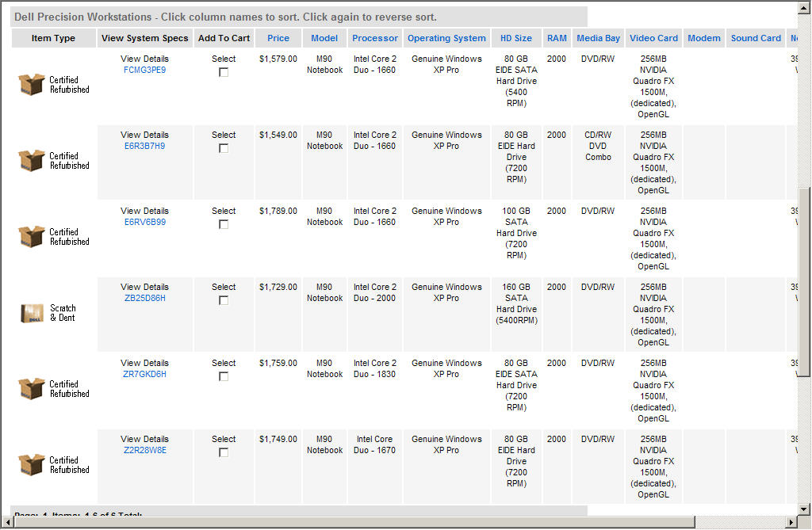Image resolution: width=812 pixels, height=530 pixels.
Task: Open the ZR7GKD6H details link
Action: 144,374
